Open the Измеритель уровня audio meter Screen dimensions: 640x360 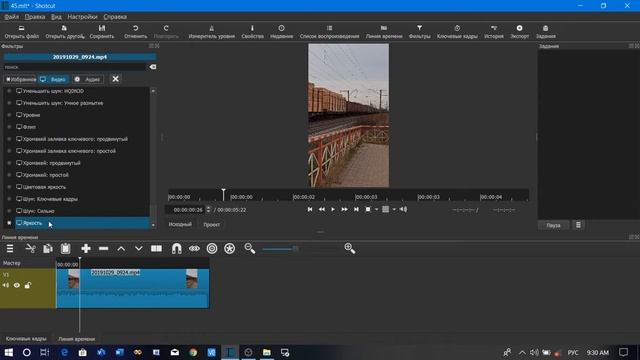pyautogui.click(x=211, y=32)
